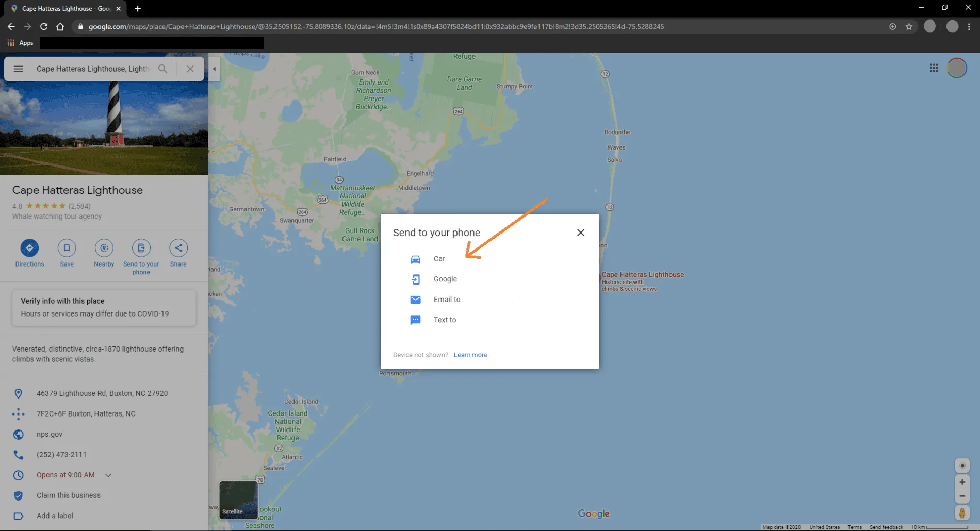The height and width of the screenshot is (531, 980).
Task: Click the phone number (252) 473-2111
Action: (x=61, y=455)
